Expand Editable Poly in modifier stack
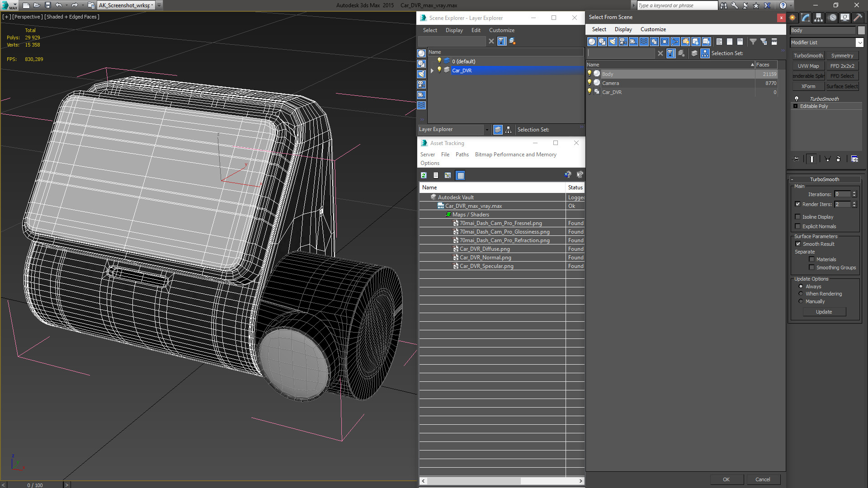Screen dimensions: 868x488 pyautogui.click(x=796, y=106)
